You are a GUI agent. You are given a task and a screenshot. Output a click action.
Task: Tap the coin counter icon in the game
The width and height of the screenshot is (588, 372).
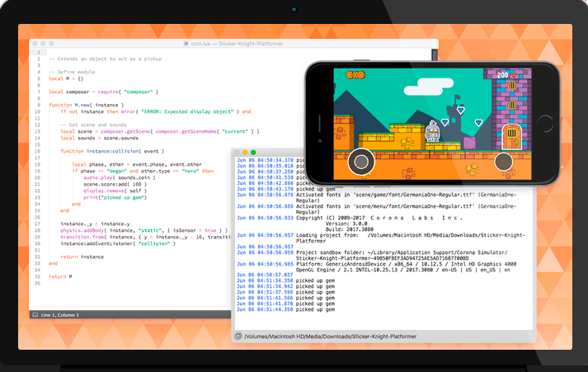coord(355,75)
